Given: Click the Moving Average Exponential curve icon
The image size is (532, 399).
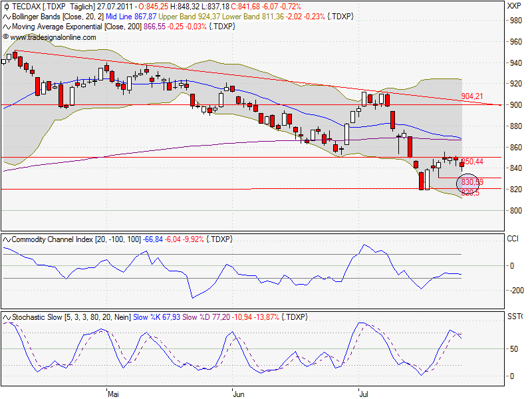Looking at the screenshot, I should pos(6,27).
